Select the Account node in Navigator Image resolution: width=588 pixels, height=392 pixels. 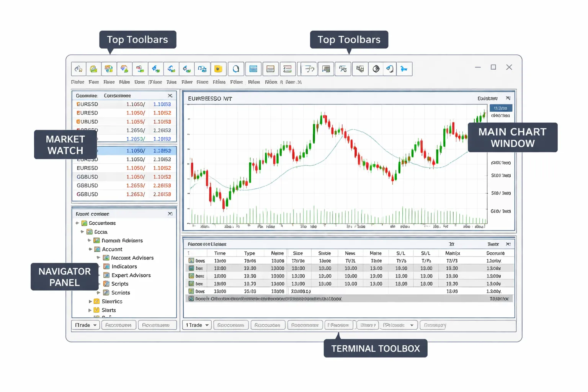[x=112, y=249]
